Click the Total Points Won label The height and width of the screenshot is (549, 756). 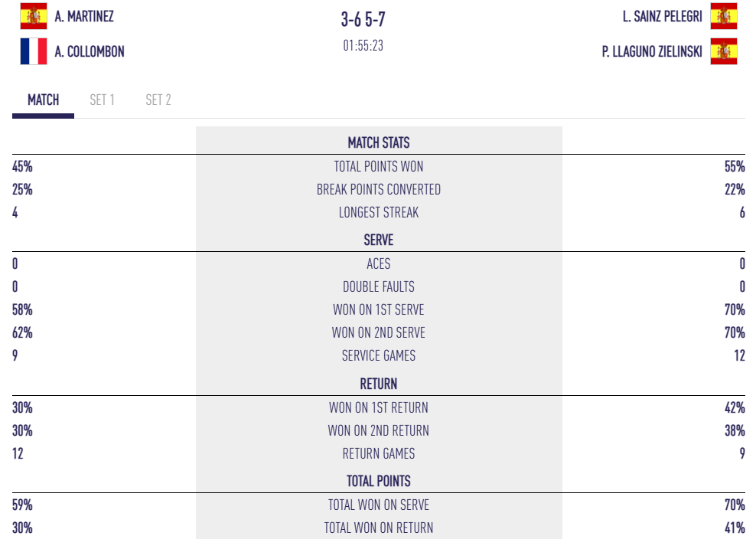click(x=379, y=166)
